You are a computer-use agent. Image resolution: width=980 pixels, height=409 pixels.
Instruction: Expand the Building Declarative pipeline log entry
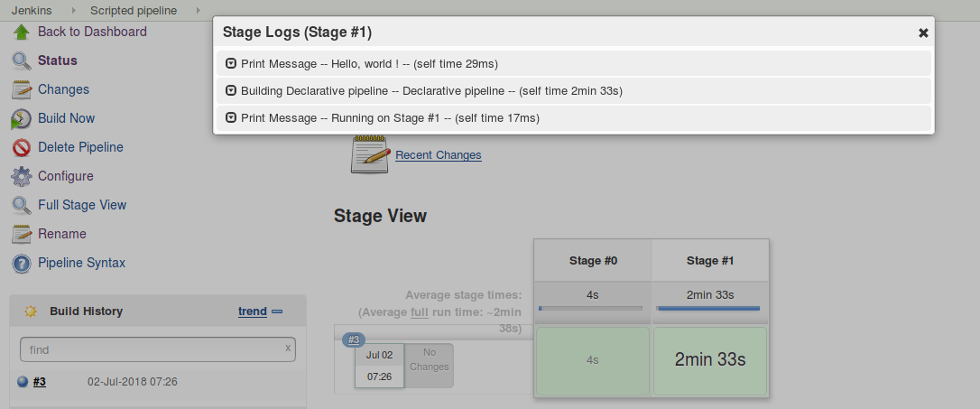click(x=231, y=90)
